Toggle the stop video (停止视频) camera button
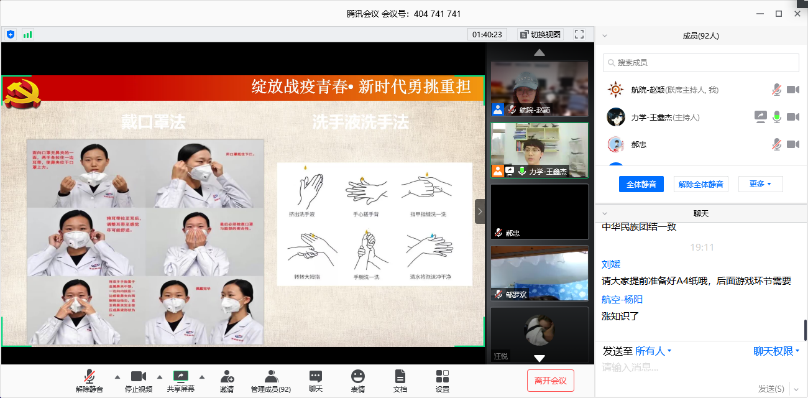Screen dimensions: 808x398 (x=139, y=381)
